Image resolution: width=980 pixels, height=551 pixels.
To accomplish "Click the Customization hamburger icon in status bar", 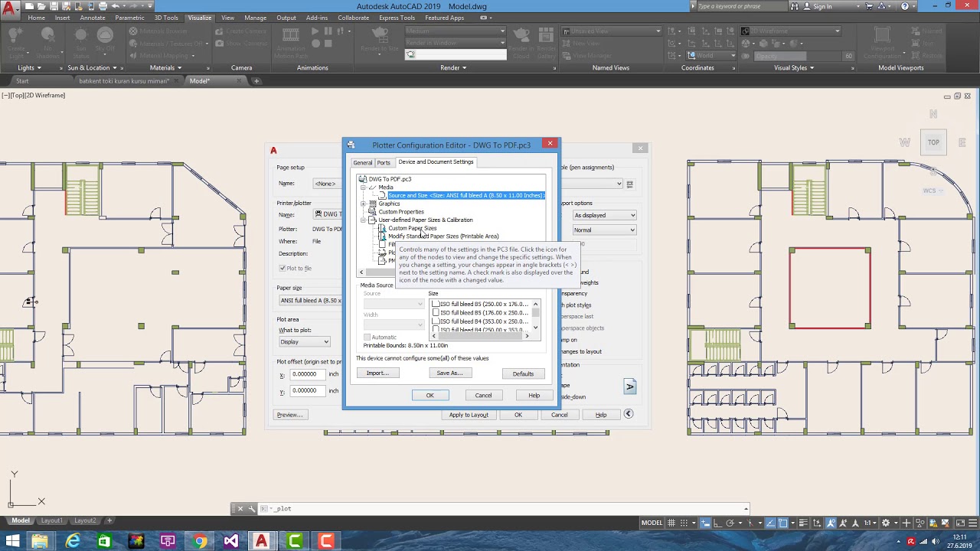I will point(973,523).
